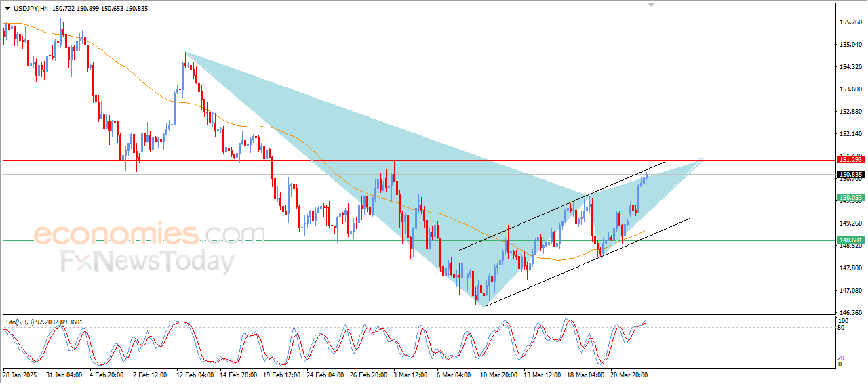The image size is (868, 384).
Task: Click the 155.760 value on price axis
Action: (850, 22)
